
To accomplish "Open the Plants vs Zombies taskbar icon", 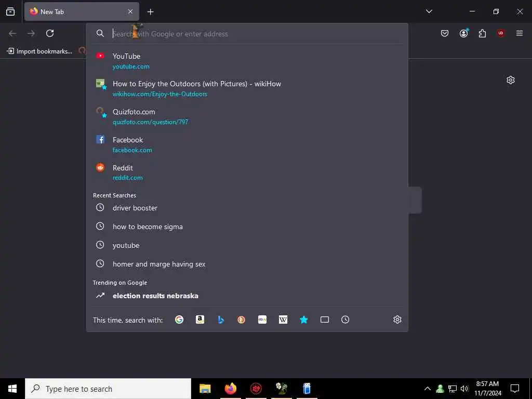I will click(x=281, y=389).
